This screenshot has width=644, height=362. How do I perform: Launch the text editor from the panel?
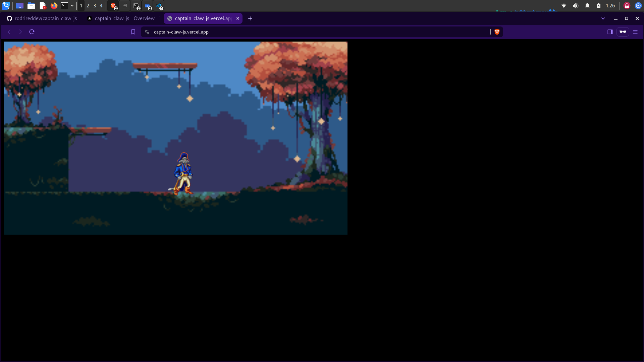tap(43, 6)
